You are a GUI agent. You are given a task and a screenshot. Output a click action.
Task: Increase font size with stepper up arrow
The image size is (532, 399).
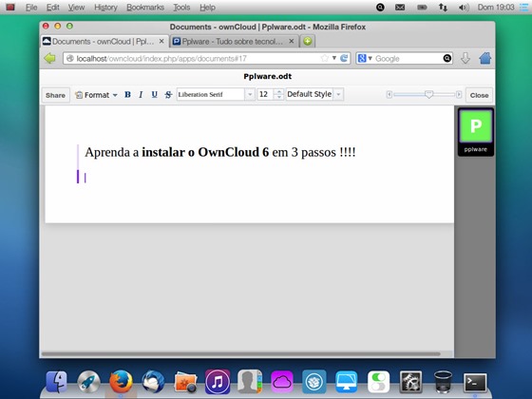tap(279, 91)
